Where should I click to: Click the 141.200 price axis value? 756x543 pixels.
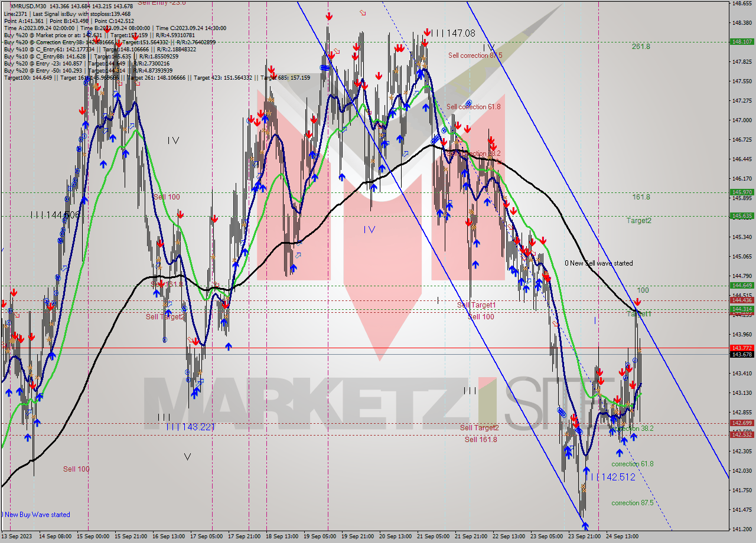(x=742, y=529)
